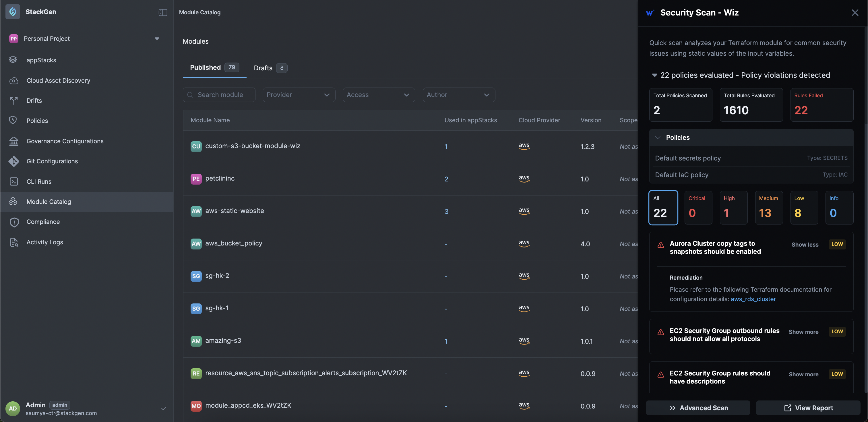This screenshot has height=422, width=868.
Task: Open Compliance section
Action: [x=43, y=222]
